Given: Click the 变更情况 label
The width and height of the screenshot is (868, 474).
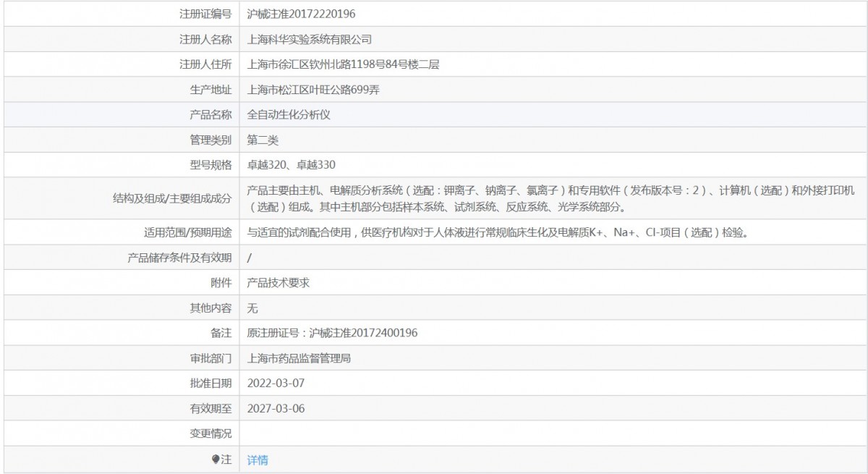Looking at the screenshot, I should [x=210, y=433].
